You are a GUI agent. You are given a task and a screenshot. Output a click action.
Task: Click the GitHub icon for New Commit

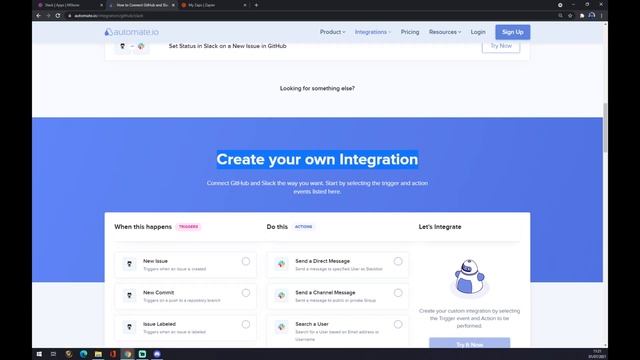[129, 295]
